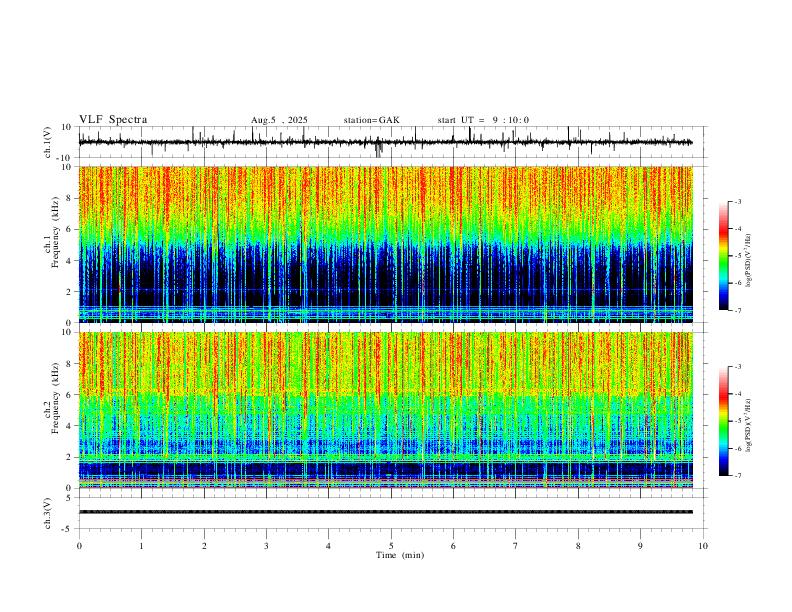
Task: Click the "-7" label on ch.1 color bar
Action: [738, 311]
